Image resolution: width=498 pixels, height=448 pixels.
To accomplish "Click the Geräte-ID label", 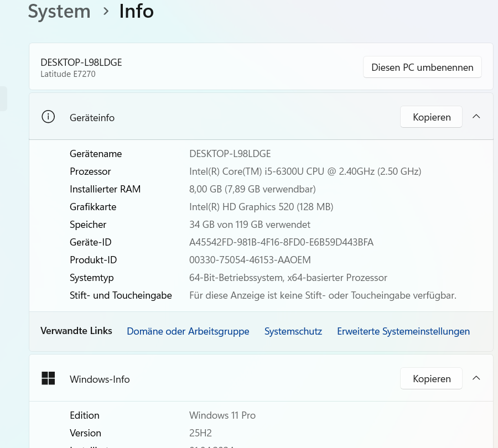I will click(91, 242).
